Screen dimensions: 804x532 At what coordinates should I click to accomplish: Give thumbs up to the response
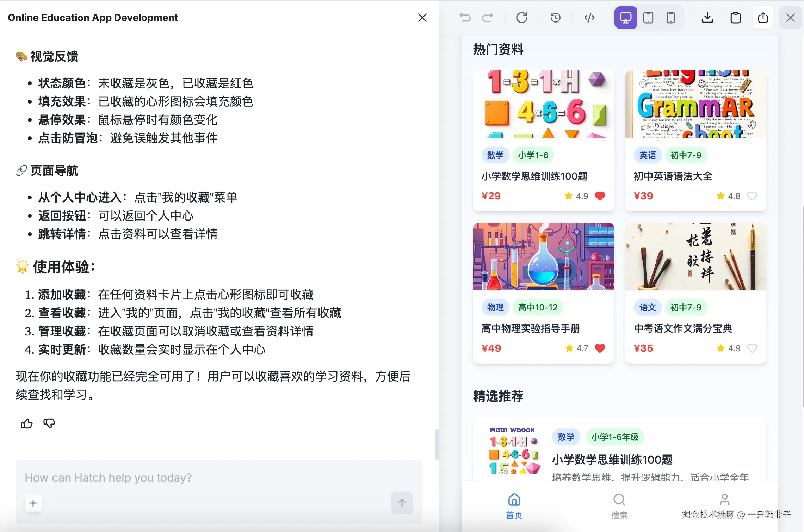(27, 423)
